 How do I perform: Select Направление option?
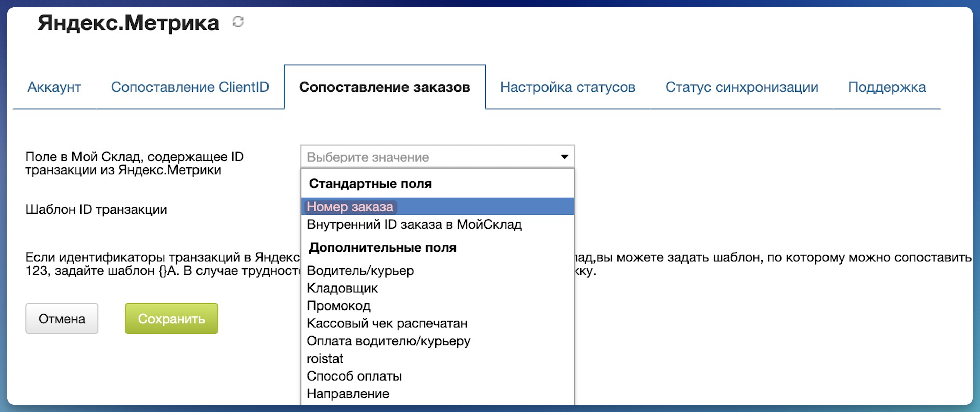438,393
